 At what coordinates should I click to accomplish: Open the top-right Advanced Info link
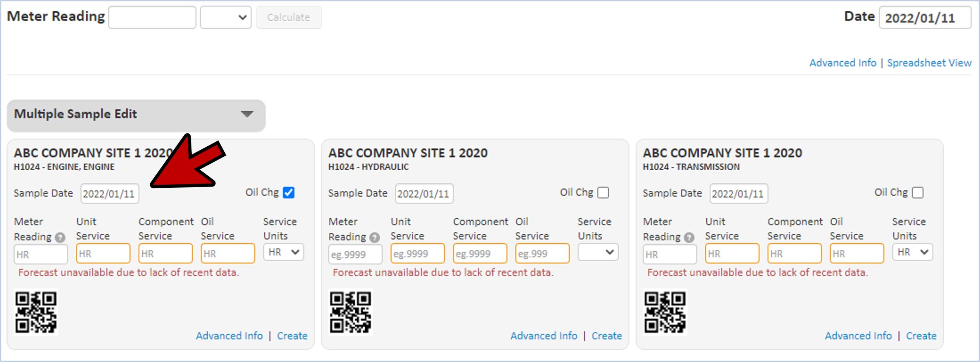pyautogui.click(x=843, y=63)
